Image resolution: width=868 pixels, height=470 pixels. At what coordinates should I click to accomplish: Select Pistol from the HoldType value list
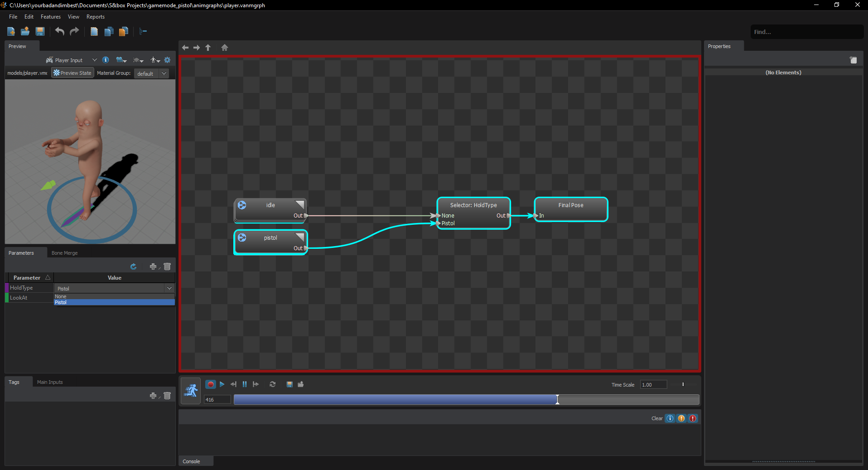[x=114, y=302]
